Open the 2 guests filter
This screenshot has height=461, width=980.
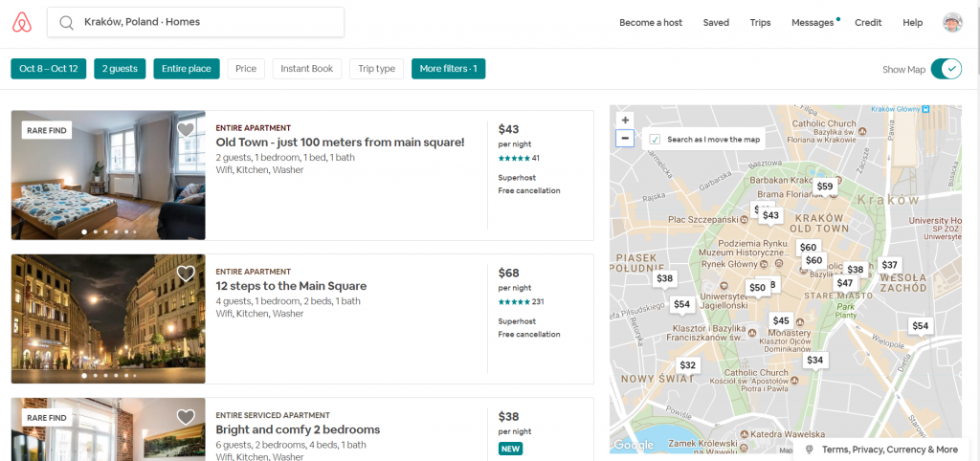[x=120, y=69]
